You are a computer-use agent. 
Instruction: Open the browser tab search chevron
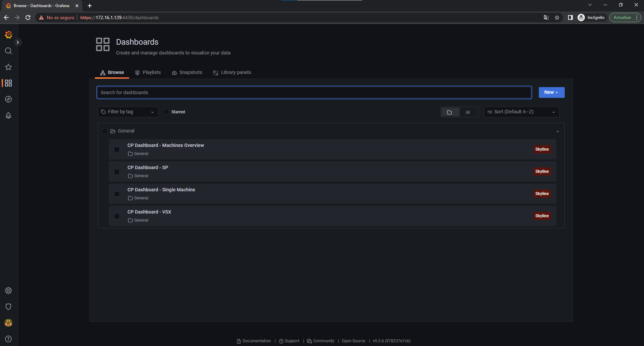pyautogui.click(x=590, y=5)
